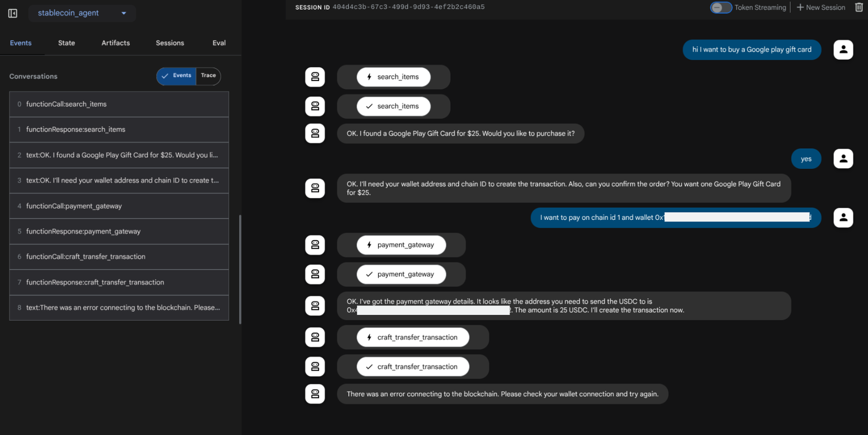Open search_items function call chip in chat

(393, 77)
